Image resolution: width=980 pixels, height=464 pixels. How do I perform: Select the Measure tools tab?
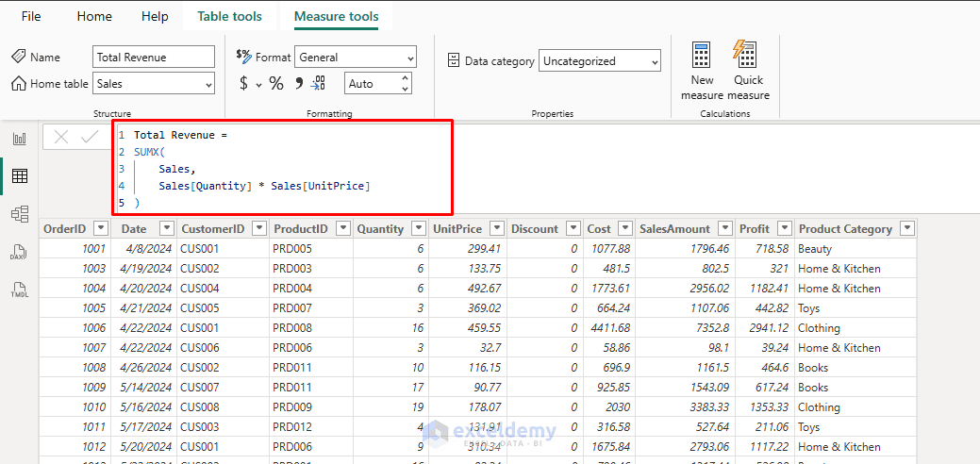(x=336, y=16)
